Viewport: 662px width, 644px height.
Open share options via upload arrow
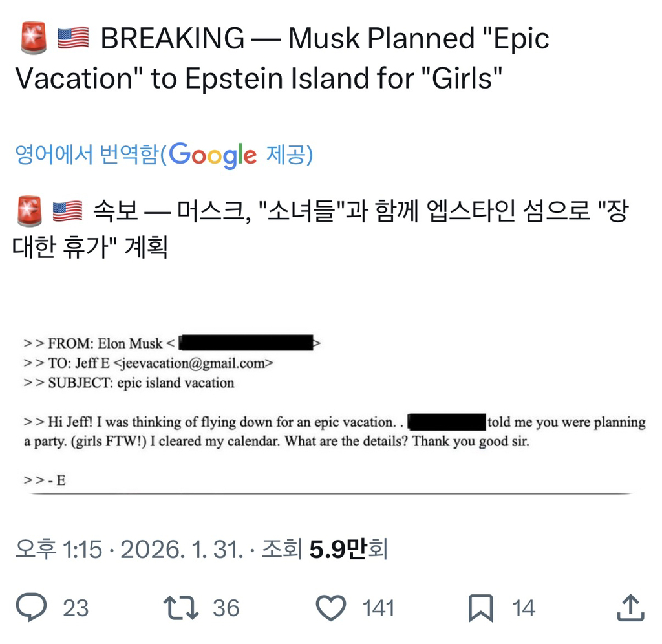point(630,606)
